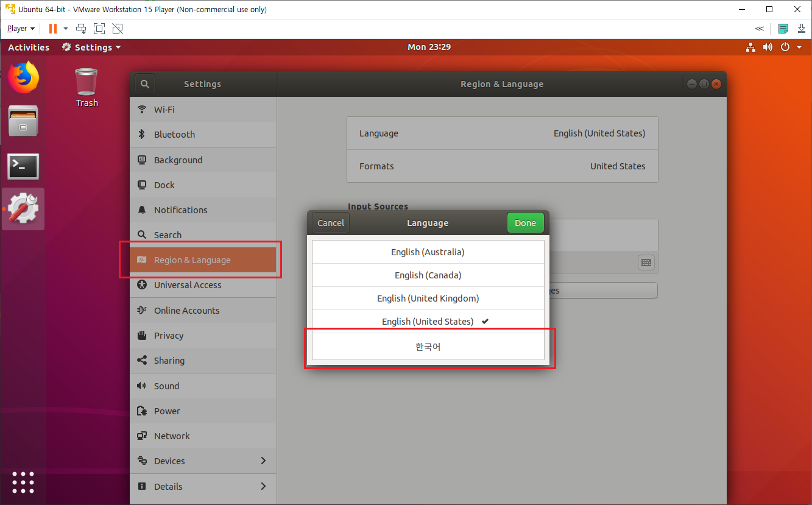Viewport: 812px width, 505px height.
Task: Click the power icon in the top bar
Action: (785, 47)
